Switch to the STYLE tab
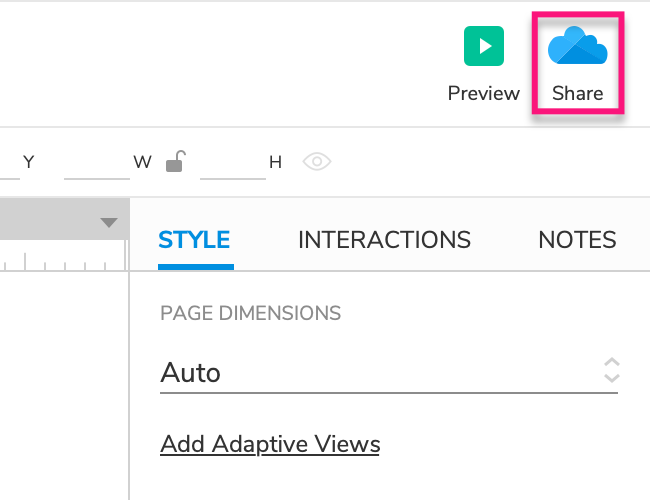Screen dimensions: 650x500 (x=195, y=240)
